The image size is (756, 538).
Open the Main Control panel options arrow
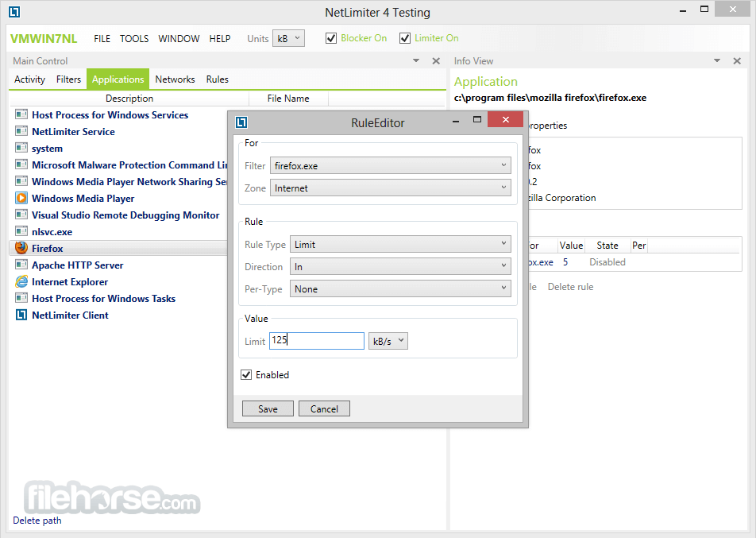[416, 61]
